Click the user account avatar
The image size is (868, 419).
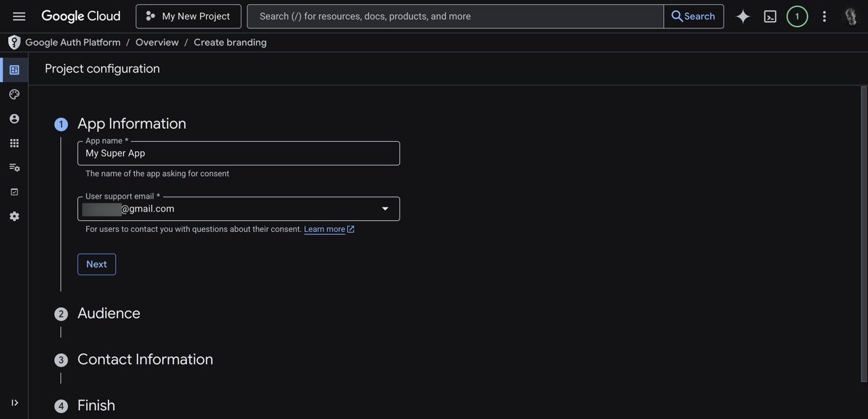(850, 16)
